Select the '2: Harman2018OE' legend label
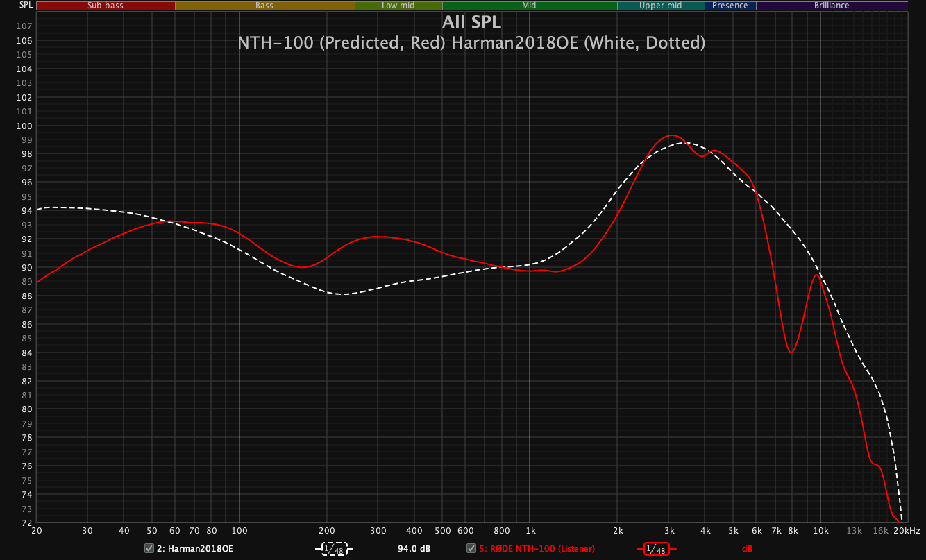 (195, 549)
